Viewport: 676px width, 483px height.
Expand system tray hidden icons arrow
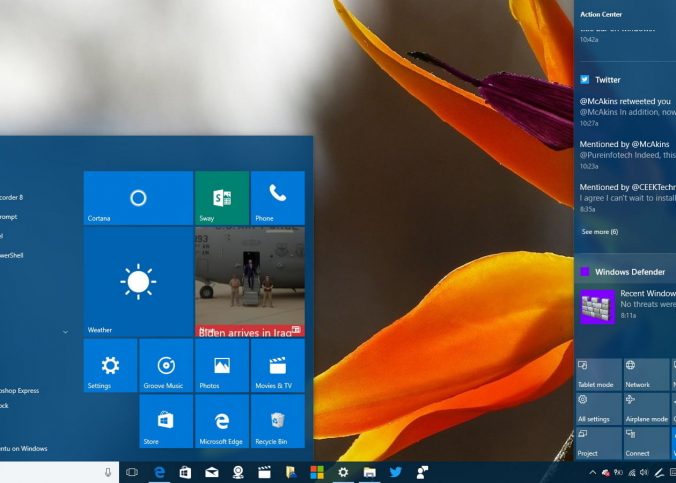click(593, 472)
